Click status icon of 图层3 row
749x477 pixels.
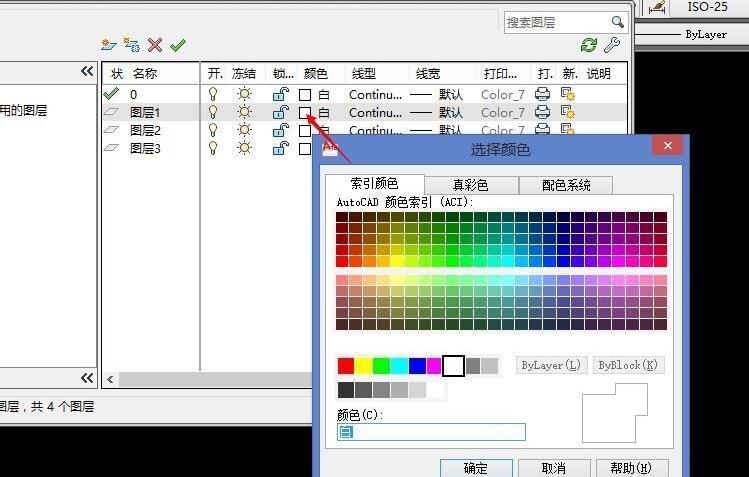tap(111, 148)
